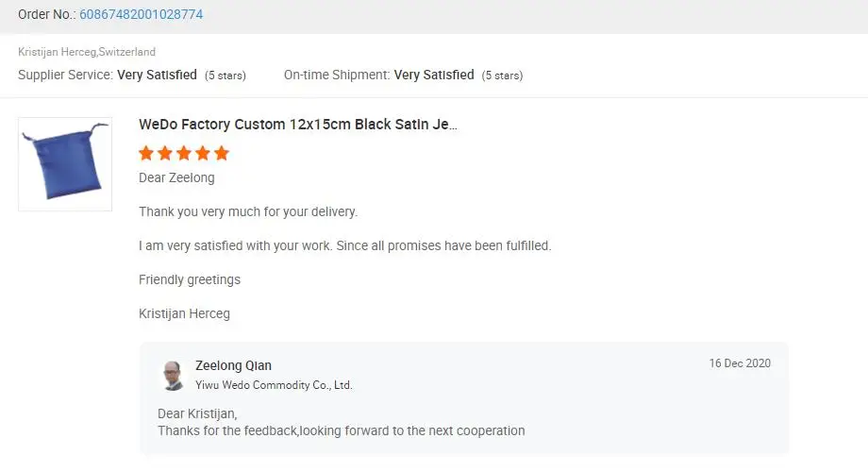
Task: Click the fourth orange rating star
Action: tap(203, 153)
